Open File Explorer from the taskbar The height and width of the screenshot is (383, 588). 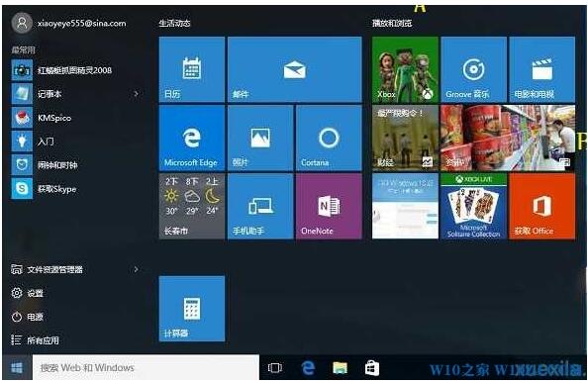click(341, 368)
